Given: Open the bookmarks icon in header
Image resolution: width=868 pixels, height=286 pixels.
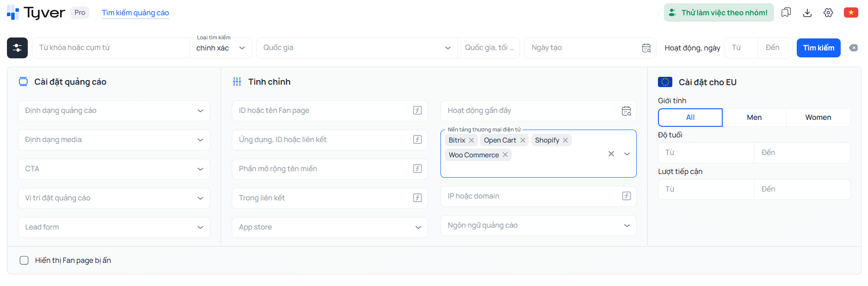Looking at the screenshot, I should (x=786, y=12).
